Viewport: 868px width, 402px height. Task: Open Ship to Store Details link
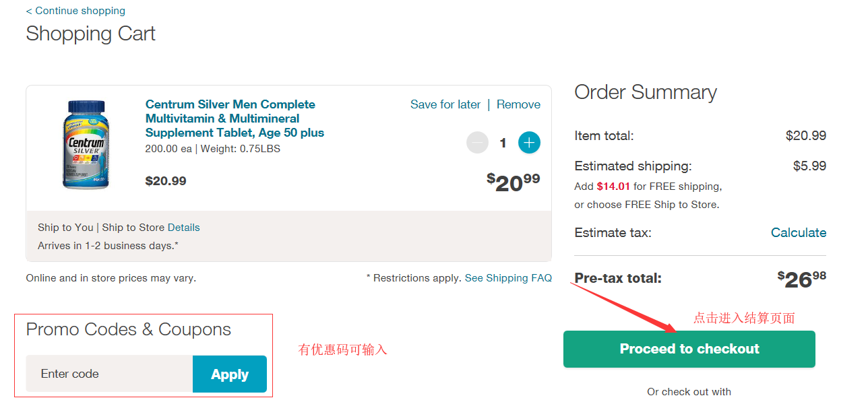184,228
